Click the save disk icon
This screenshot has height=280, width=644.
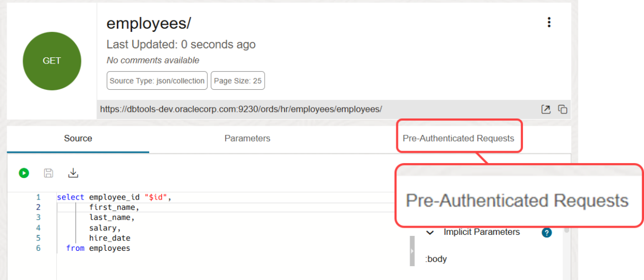[48, 173]
